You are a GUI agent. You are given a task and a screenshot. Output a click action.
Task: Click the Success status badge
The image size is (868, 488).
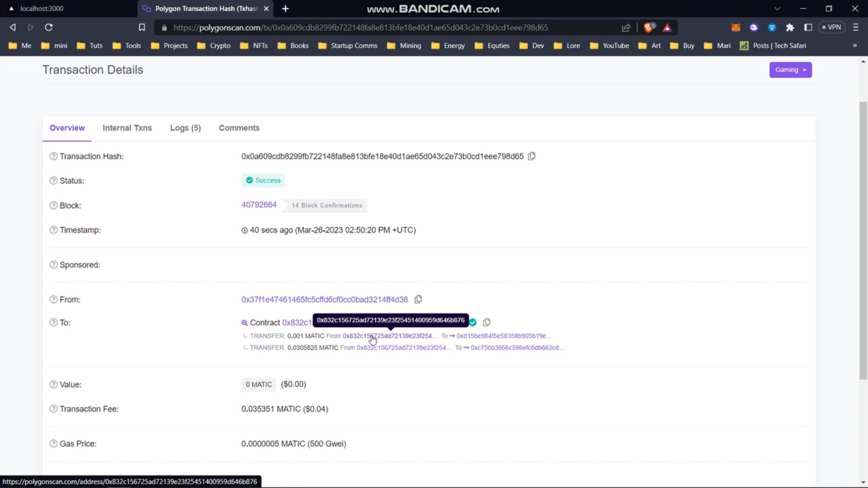[x=263, y=180]
